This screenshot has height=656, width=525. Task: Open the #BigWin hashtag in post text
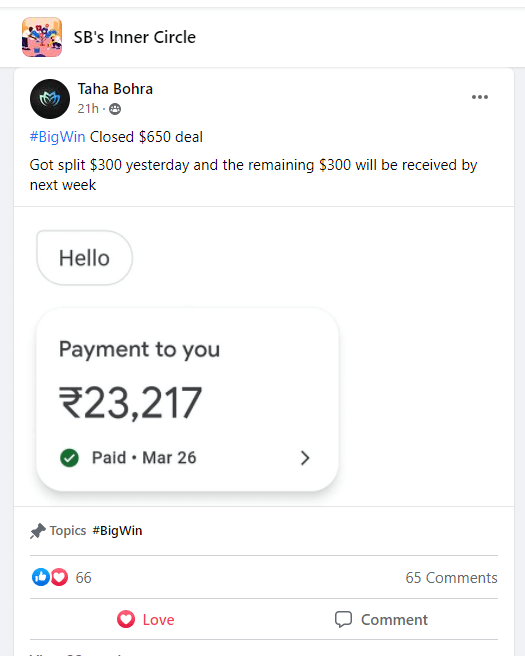57,137
